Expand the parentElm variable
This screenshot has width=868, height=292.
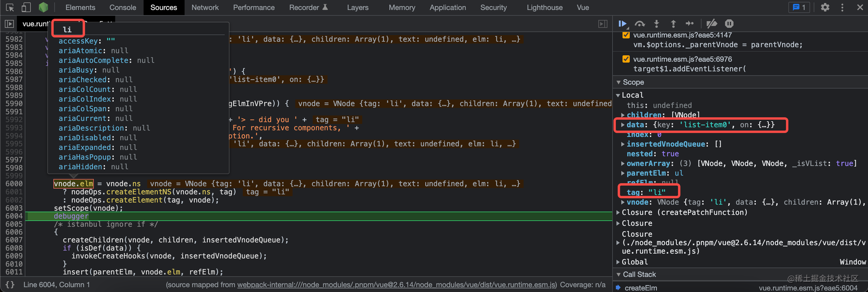point(623,173)
